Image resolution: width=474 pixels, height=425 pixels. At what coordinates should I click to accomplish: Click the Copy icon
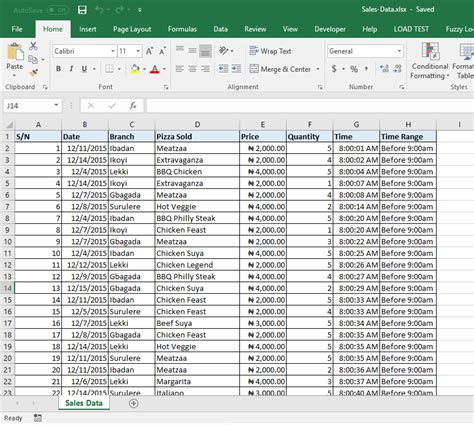tap(33, 59)
